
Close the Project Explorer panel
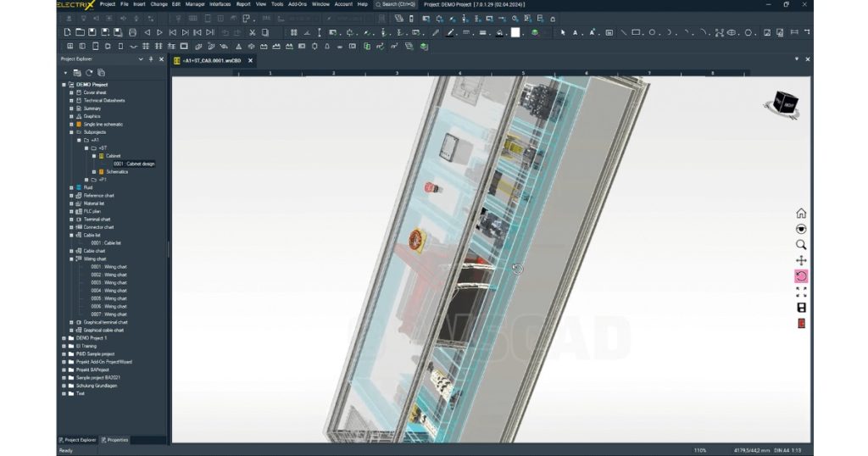(162, 58)
